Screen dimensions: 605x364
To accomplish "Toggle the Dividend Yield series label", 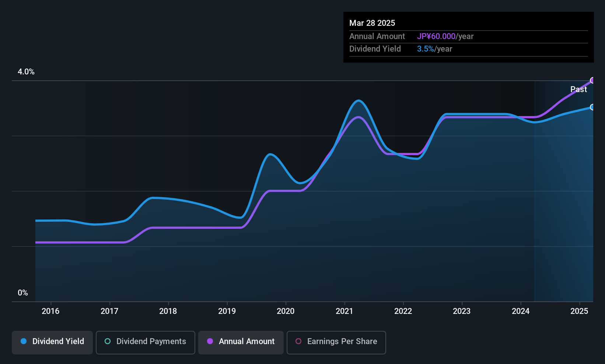I will pyautogui.click(x=58, y=342).
